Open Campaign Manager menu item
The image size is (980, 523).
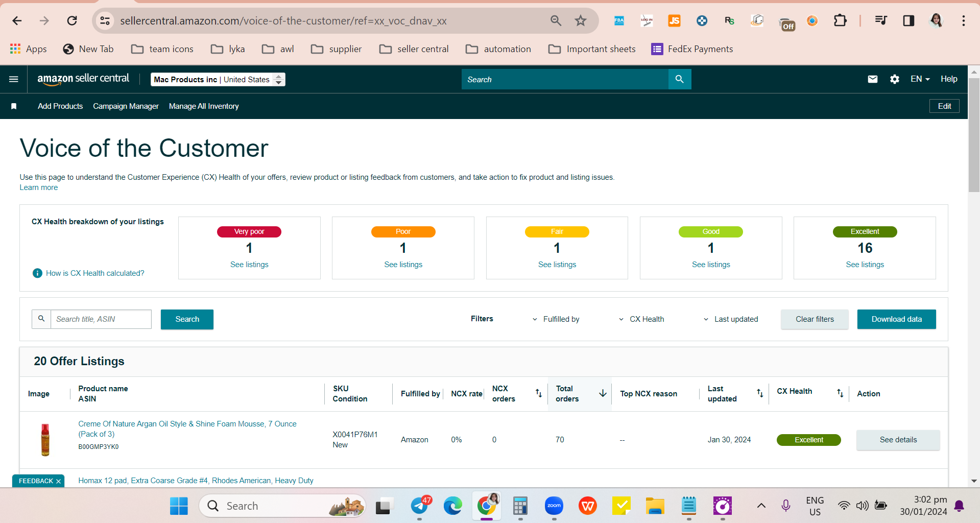click(x=126, y=106)
